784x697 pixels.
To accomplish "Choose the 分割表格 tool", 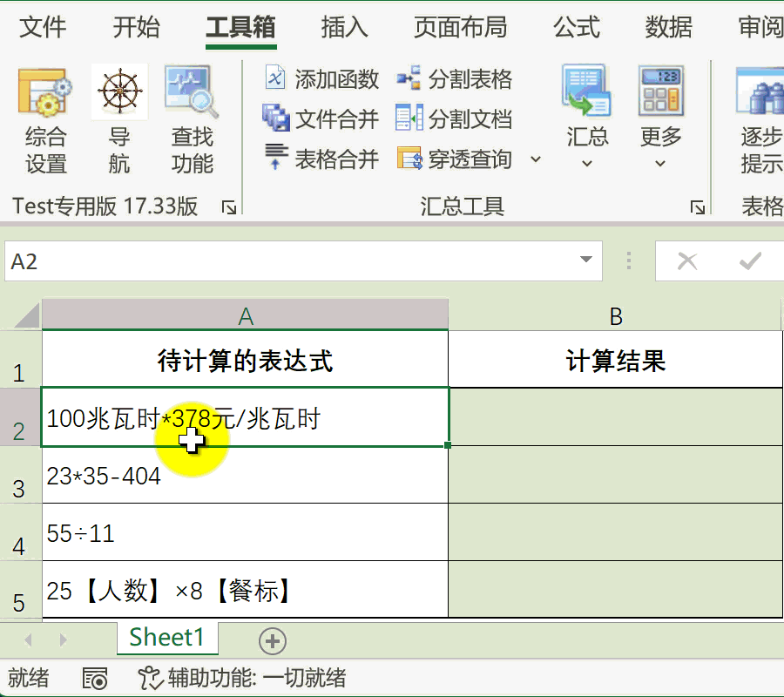I will tap(455, 79).
